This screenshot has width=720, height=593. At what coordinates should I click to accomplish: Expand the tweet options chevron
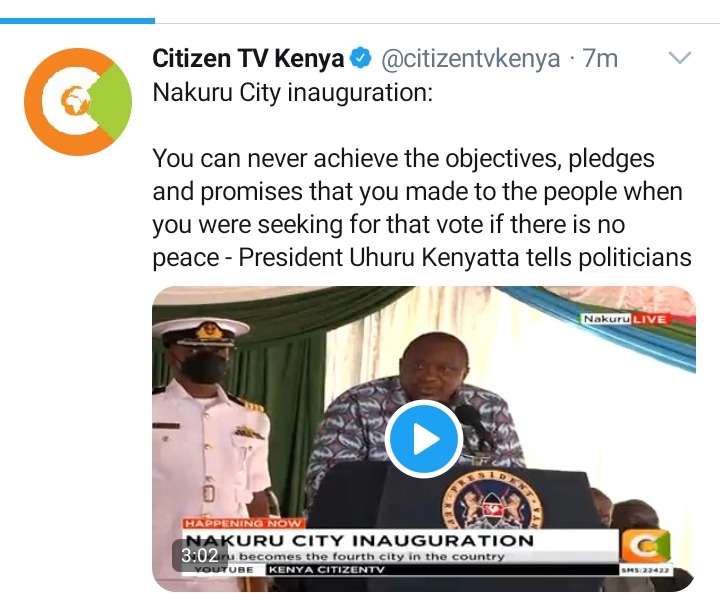[x=680, y=58]
